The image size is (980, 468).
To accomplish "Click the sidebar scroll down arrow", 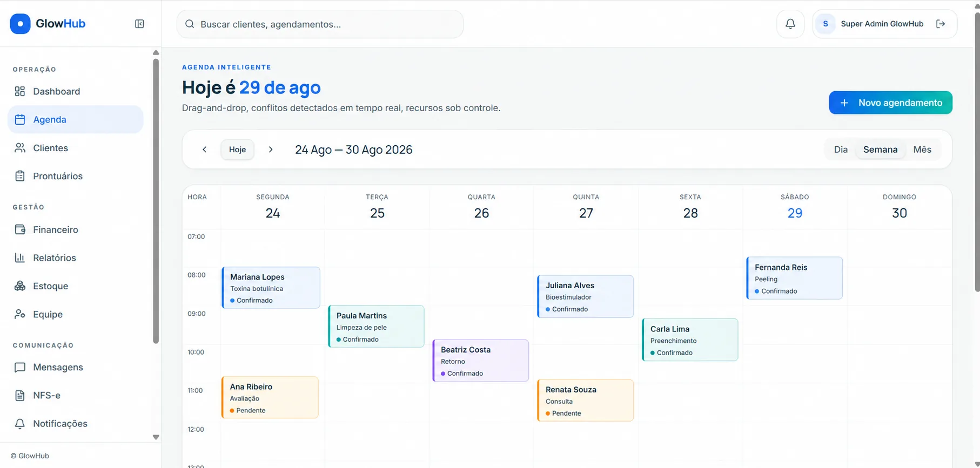I will (156, 437).
